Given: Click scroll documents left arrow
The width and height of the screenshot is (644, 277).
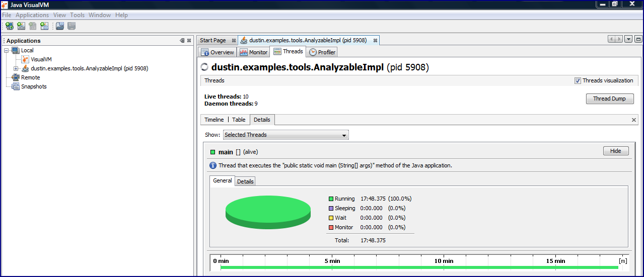Looking at the screenshot, I should click(x=612, y=39).
